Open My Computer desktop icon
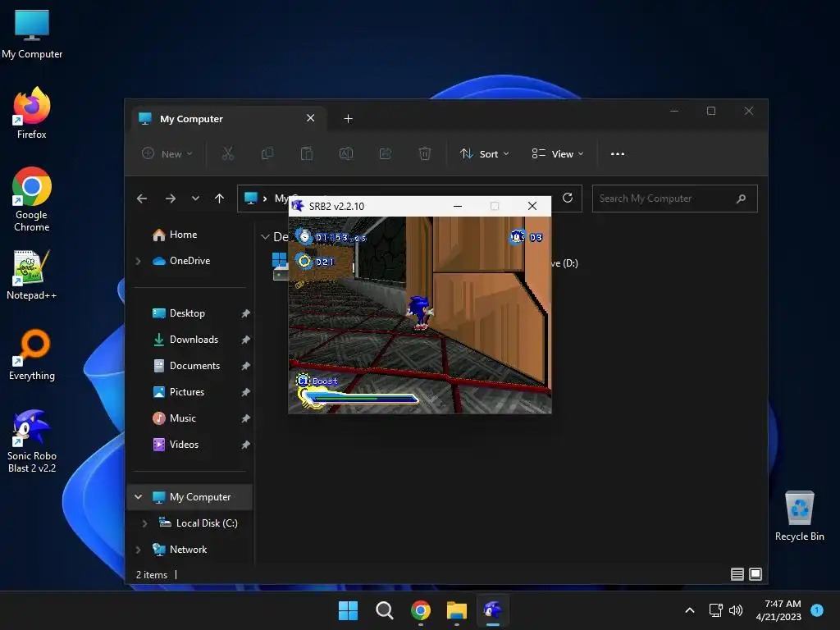This screenshot has height=630, width=840. click(x=32, y=33)
